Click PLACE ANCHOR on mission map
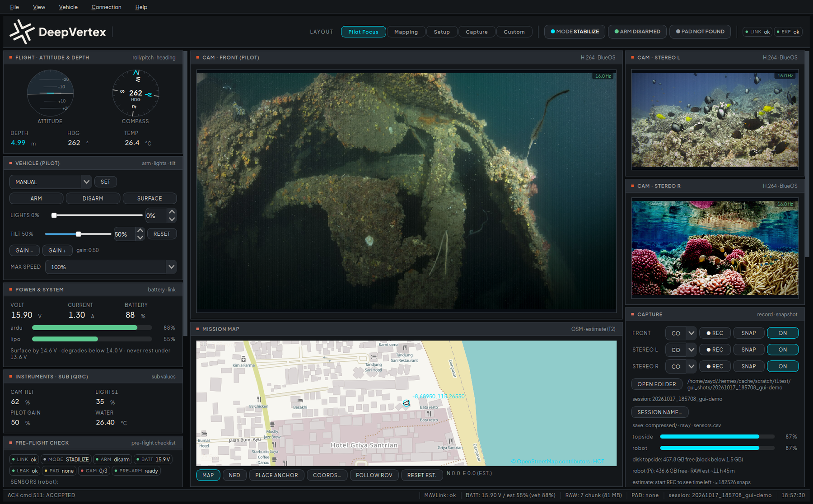 [x=276, y=475]
